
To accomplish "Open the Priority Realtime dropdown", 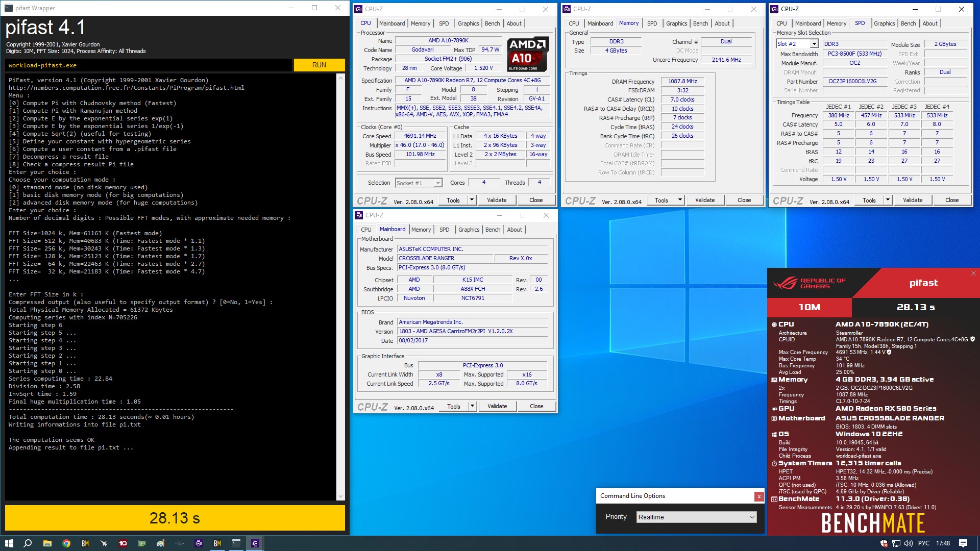I will [x=697, y=517].
